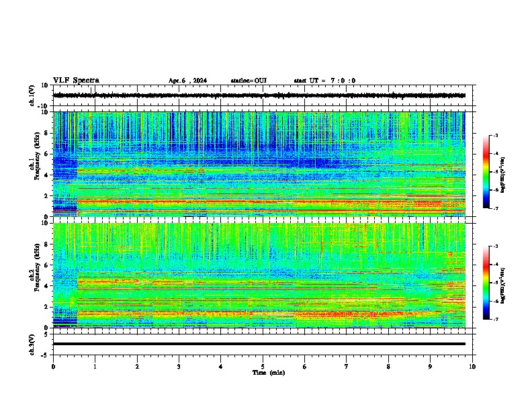Click ch.1 color bar log(PSD) unit label

tap(503, 175)
